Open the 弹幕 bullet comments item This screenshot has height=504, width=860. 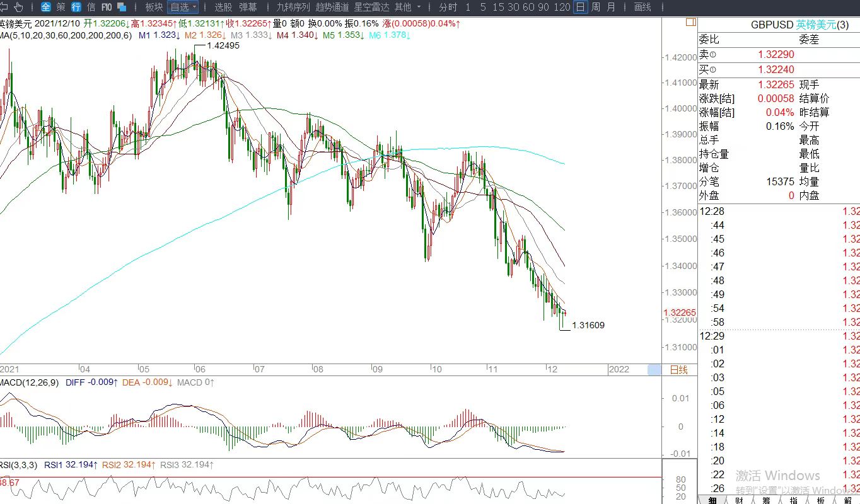click(x=248, y=7)
